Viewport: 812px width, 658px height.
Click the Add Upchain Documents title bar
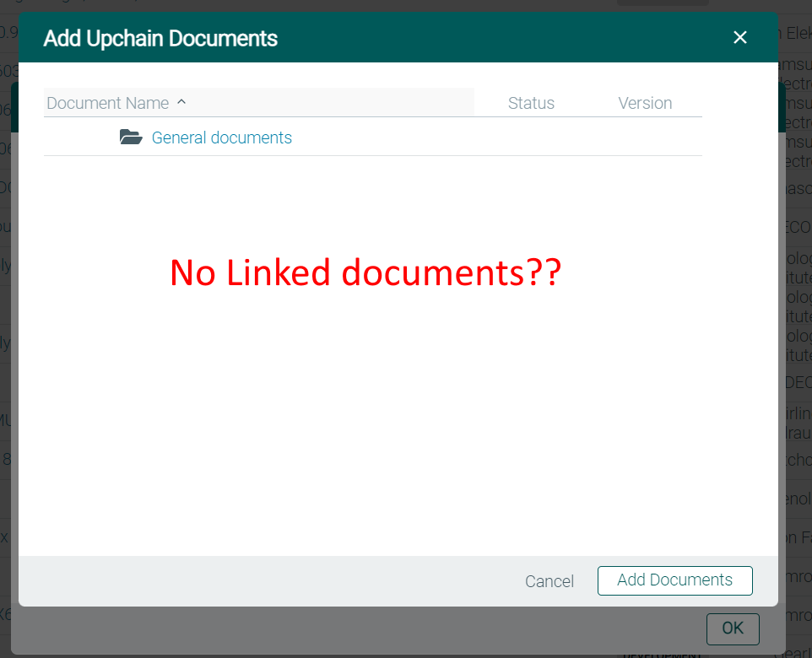[x=160, y=37]
